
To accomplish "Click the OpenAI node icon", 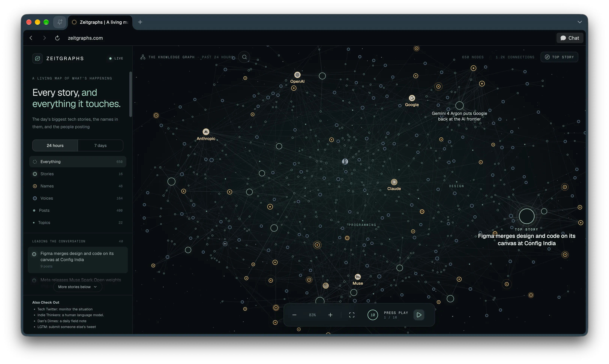I will point(297,75).
